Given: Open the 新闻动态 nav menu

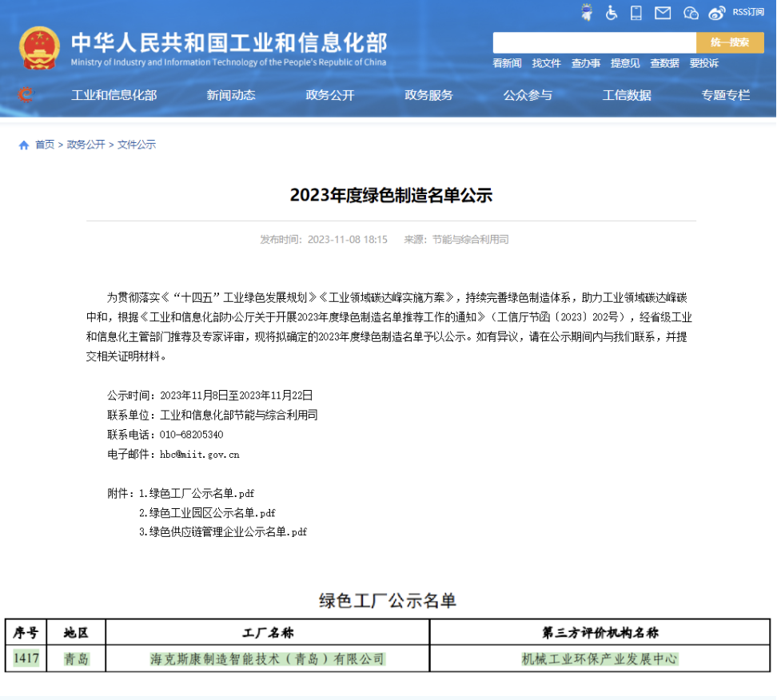Looking at the screenshot, I should (231, 95).
